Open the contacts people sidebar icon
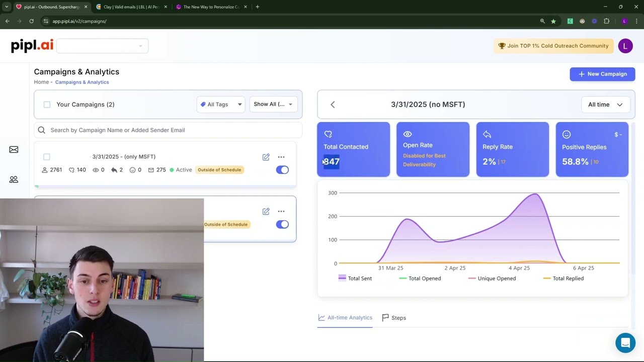This screenshot has height=362, width=644. [x=14, y=179]
